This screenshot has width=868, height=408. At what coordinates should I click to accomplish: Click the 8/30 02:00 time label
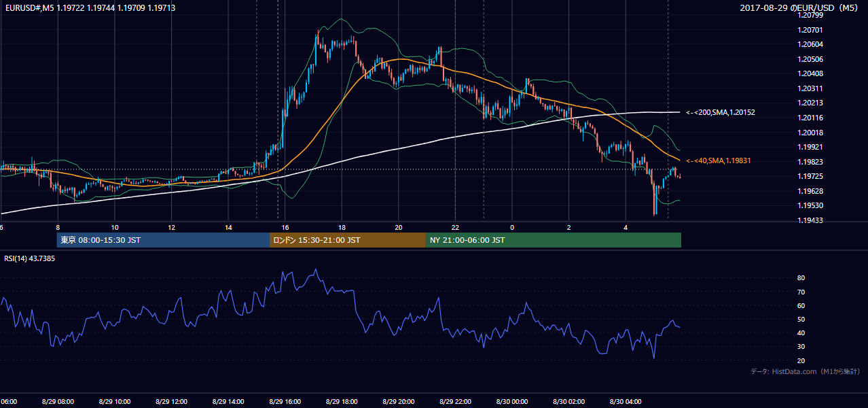click(x=568, y=402)
